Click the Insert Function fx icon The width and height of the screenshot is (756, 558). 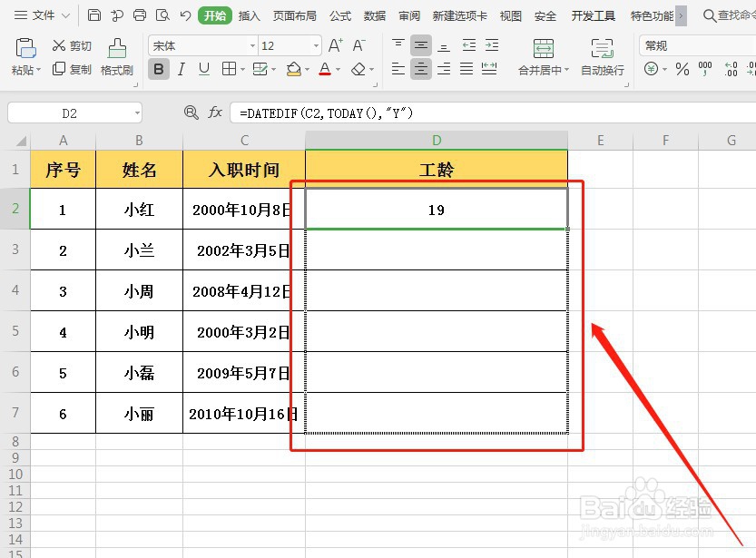(215, 112)
